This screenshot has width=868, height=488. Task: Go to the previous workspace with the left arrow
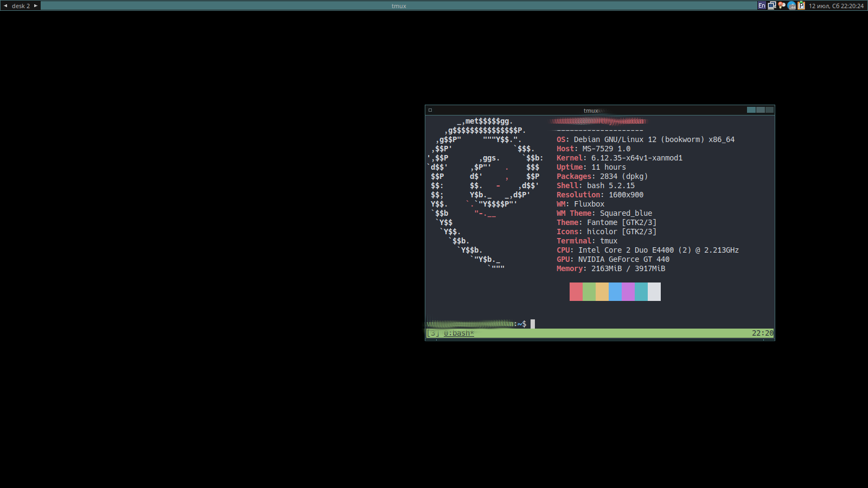click(5, 6)
